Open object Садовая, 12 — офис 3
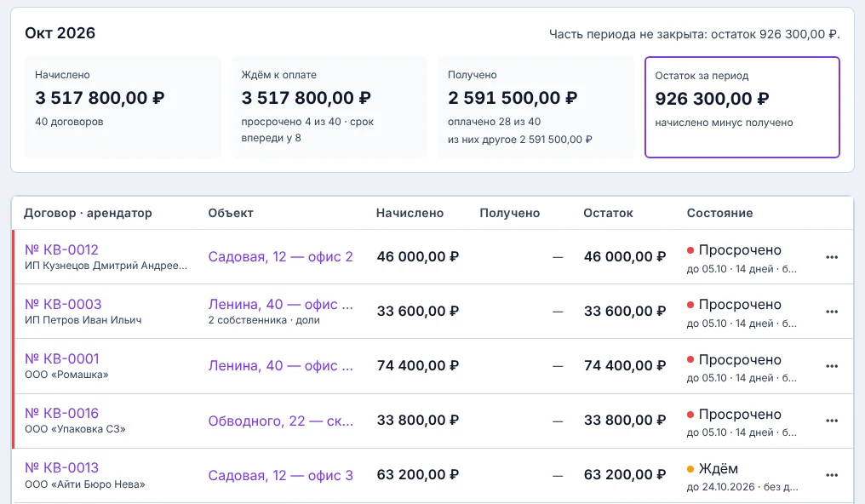This screenshot has width=865, height=504. (280, 476)
